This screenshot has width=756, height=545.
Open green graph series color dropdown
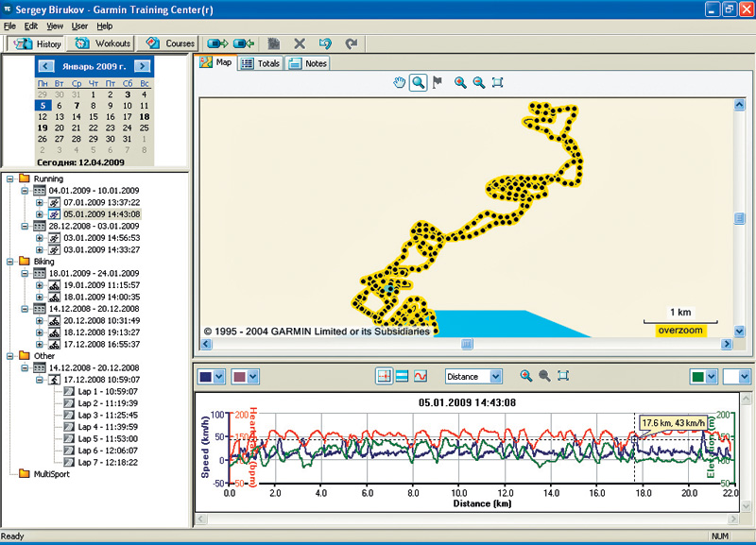[712, 376]
